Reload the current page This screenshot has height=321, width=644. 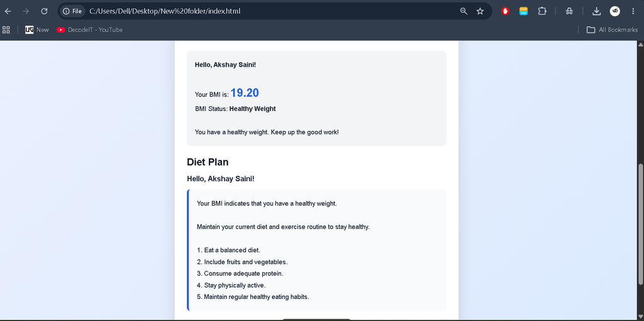pos(45,11)
